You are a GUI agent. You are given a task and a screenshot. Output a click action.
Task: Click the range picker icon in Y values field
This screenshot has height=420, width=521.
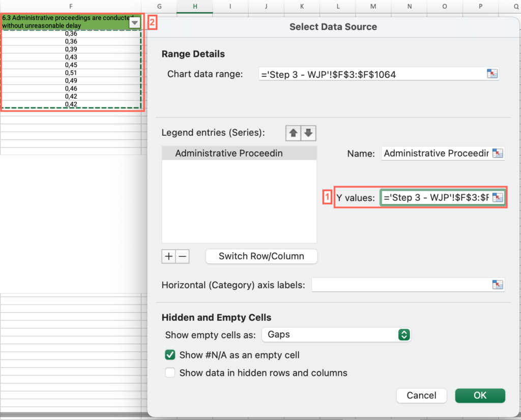(x=498, y=197)
